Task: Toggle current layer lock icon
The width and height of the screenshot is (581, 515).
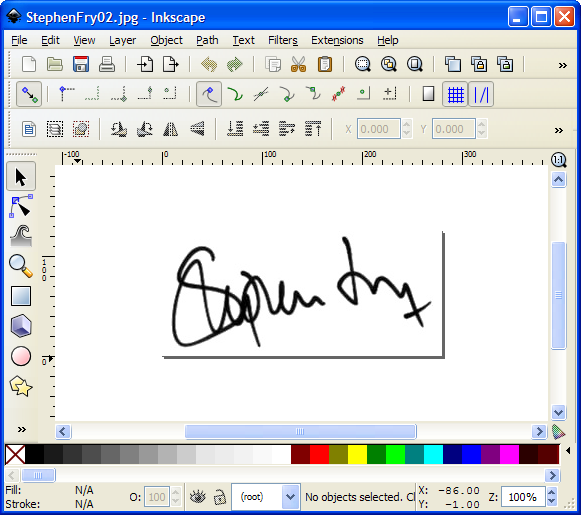Action: pos(220,497)
